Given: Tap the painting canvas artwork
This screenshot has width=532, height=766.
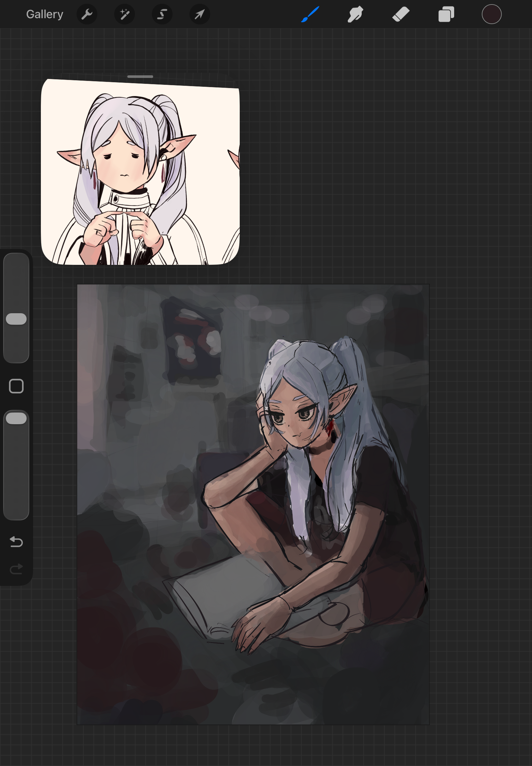Looking at the screenshot, I should tap(253, 504).
